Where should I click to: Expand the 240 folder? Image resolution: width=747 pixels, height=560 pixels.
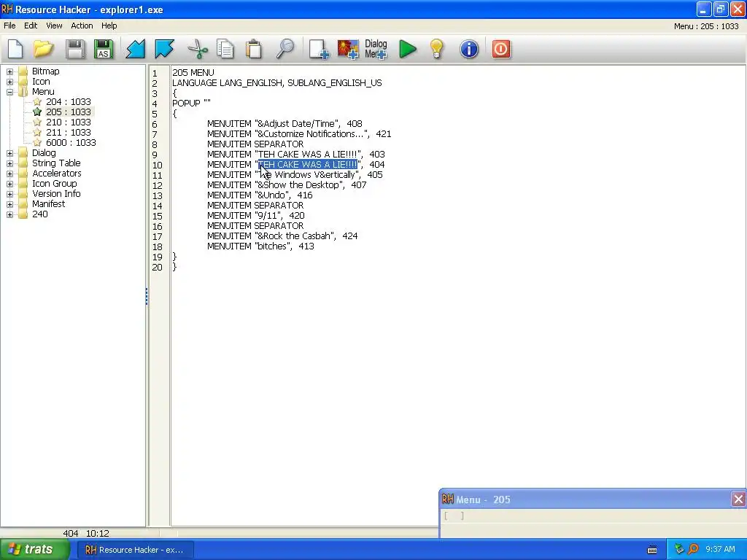pyautogui.click(x=9, y=215)
